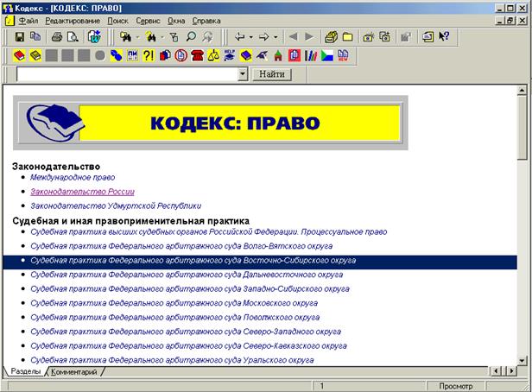The image size is (532, 392).
Task: Click the magnifying glass search icon
Action: click(191, 36)
